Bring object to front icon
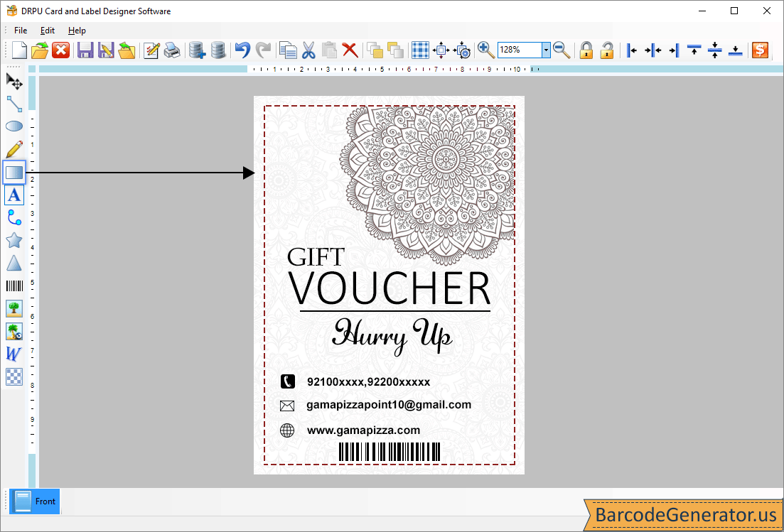This screenshot has height=532, width=784. click(x=375, y=50)
